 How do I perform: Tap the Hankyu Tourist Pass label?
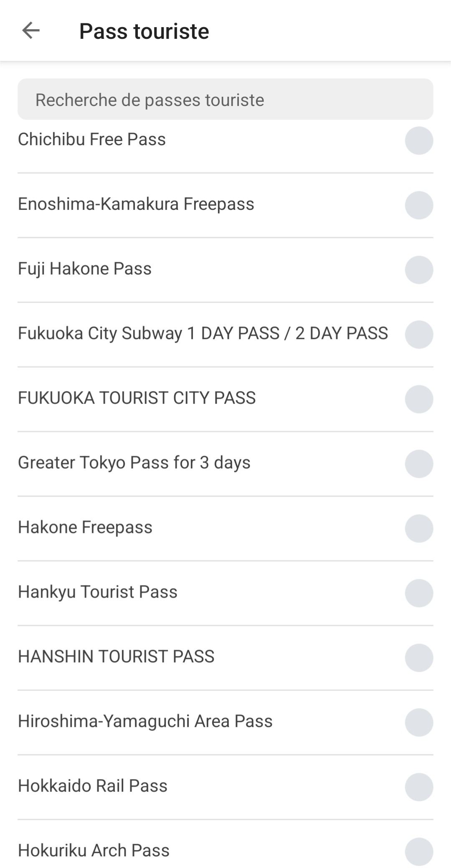point(98,592)
